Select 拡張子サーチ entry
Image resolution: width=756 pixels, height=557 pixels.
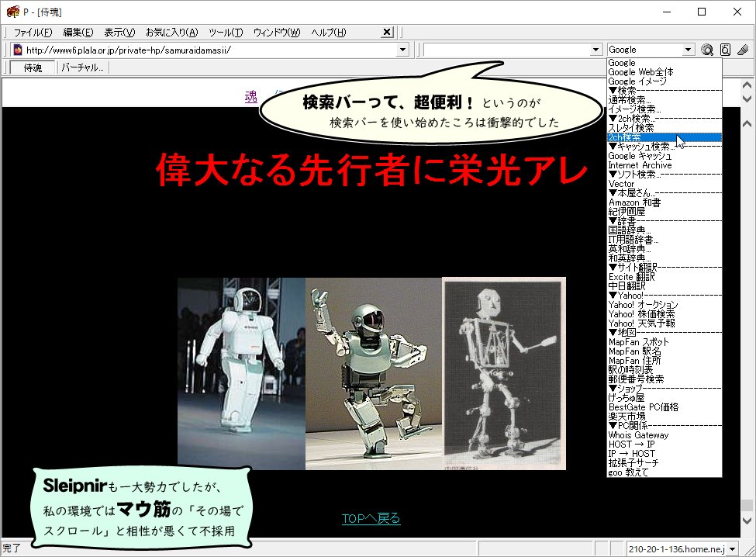point(665,463)
